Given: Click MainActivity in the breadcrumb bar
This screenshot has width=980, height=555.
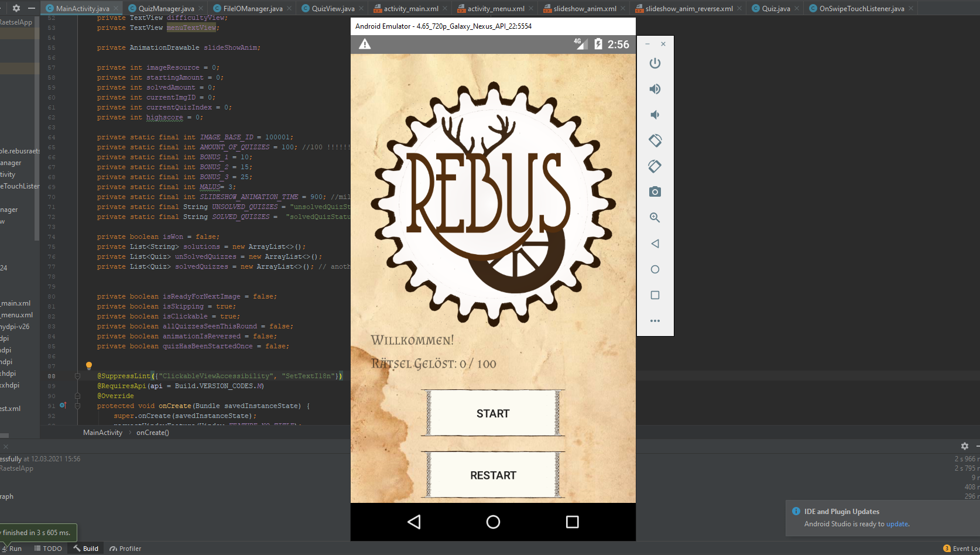Looking at the screenshot, I should pyautogui.click(x=102, y=433).
